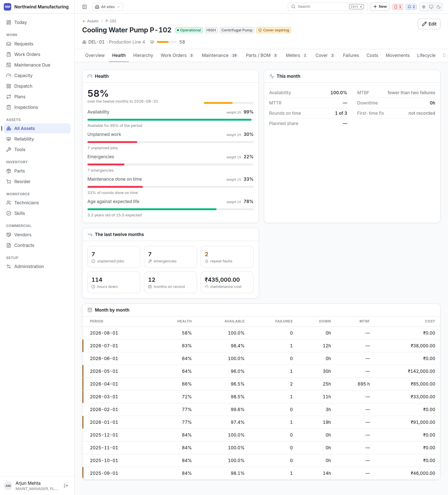Viewport: 448px width, 495px height.
Task: Click the Contracts document icon
Action: coord(9,245)
